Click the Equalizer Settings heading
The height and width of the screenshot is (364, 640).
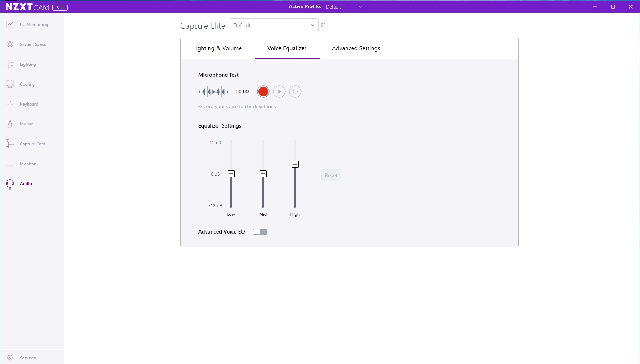[x=220, y=126]
